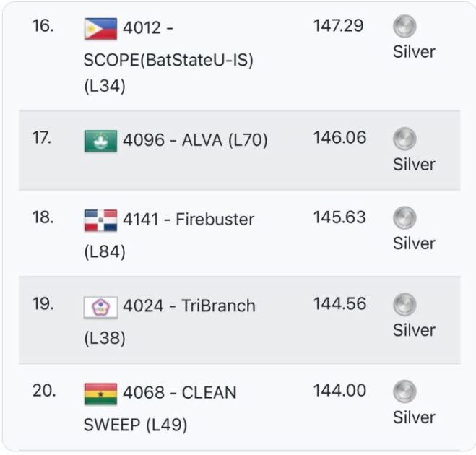The image size is (476, 455).
Task: Click the 144.00 score value
Action: (x=339, y=391)
